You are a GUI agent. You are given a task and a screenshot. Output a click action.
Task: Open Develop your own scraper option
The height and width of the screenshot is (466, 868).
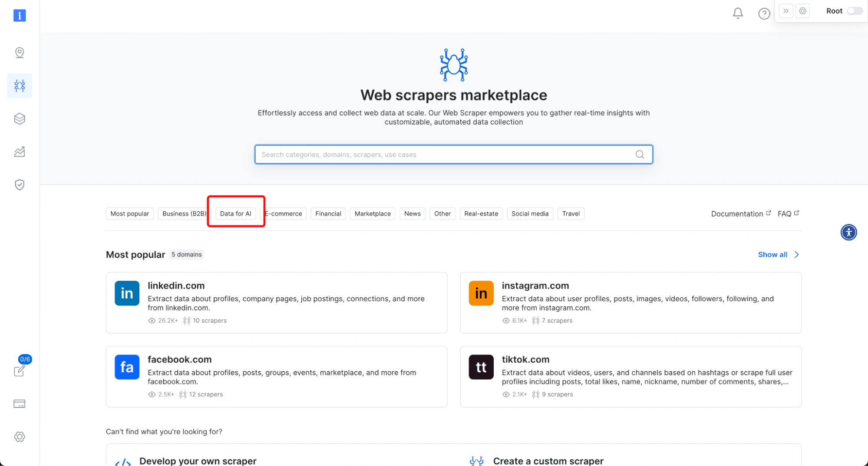click(x=198, y=461)
